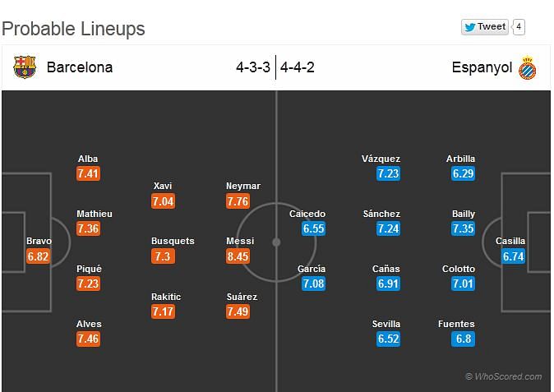Image resolution: width=554 pixels, height=392 pixels.
Task: Open the Espanyol team name link
Action: point(482,67)
